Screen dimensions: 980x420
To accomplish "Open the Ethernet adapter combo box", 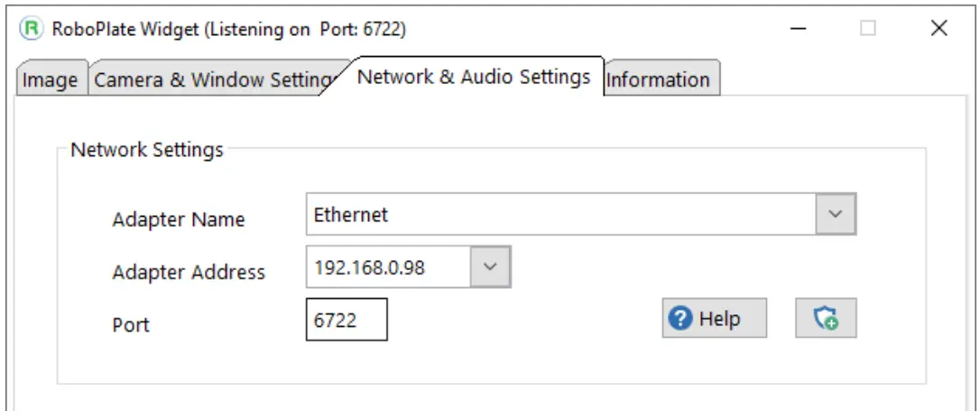I will [x=561, y=215].
